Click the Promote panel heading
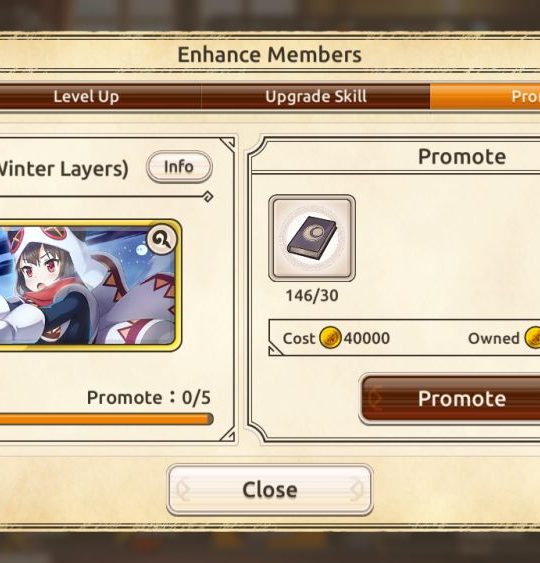Image resolution: width=540 pixels, height=563 pixels. point(462,157)
